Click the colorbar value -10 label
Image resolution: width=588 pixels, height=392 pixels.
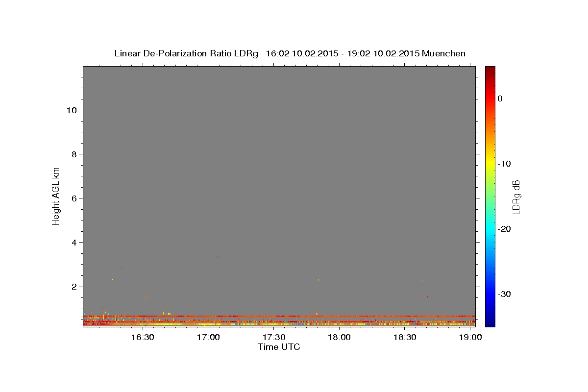pos(505,164)
